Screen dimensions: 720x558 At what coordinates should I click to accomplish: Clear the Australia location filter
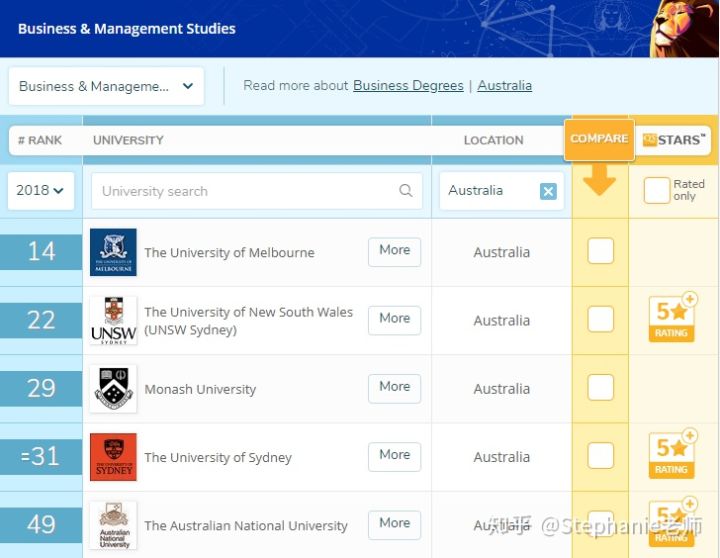coord(548,191)
